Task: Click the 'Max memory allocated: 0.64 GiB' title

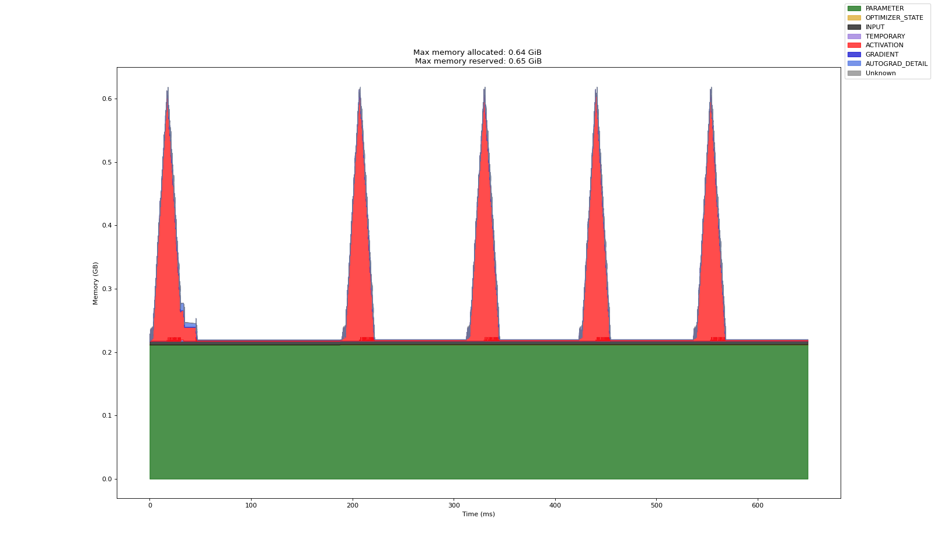Action: pyautogui.click(x=478, y=52)
